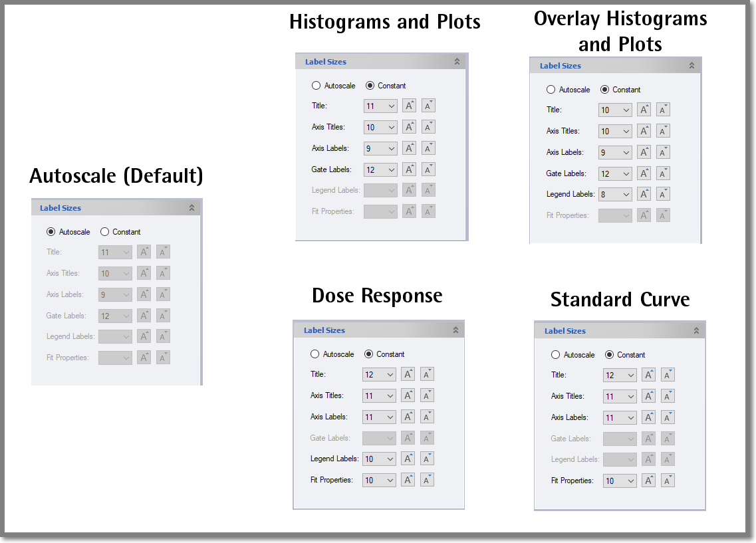Increase Title font size in Standard Curve panel
756x543 pixels.
point(648,374)
